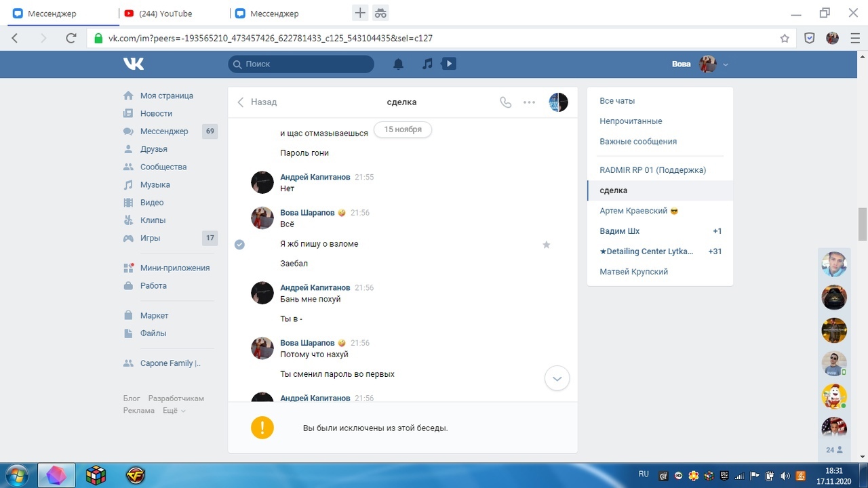Open notifications bell icon
This screenshot has height=488, width=868.
[399, 64]
